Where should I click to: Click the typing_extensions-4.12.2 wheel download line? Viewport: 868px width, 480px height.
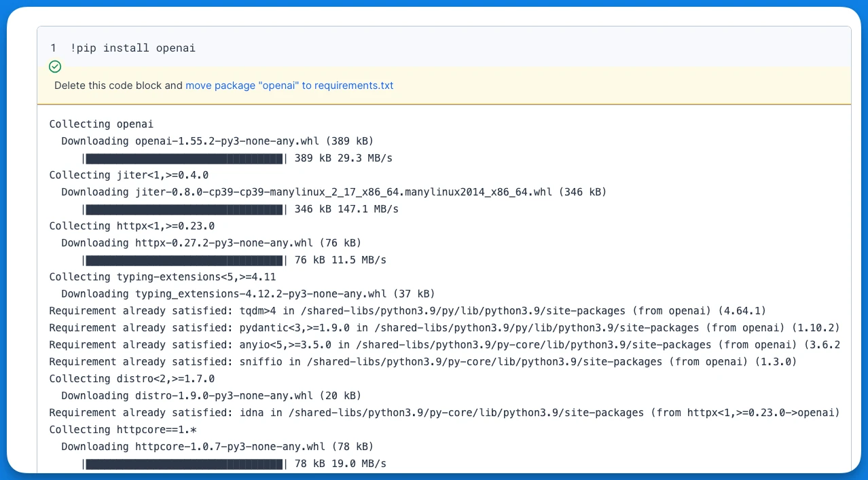[248, 294]
